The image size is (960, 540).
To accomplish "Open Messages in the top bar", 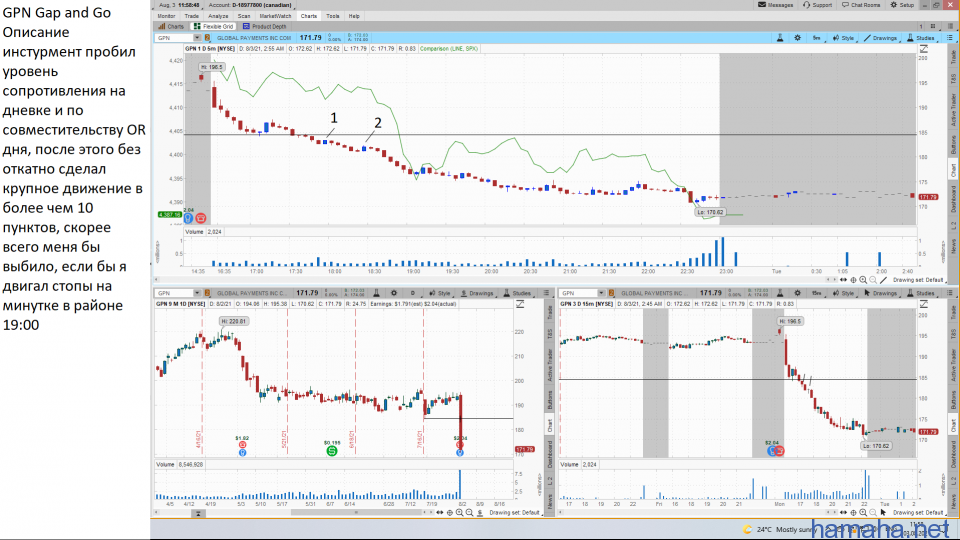I will tap(776, 5).
